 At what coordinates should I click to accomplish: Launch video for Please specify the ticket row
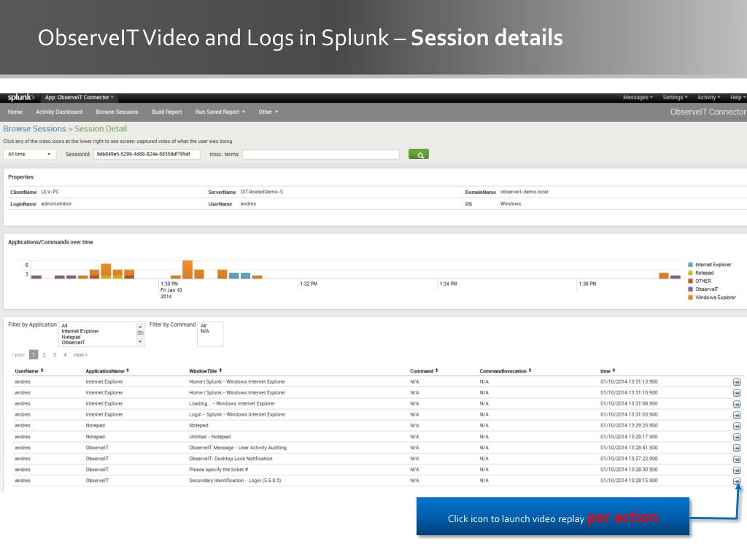click(x=737, y=470)
